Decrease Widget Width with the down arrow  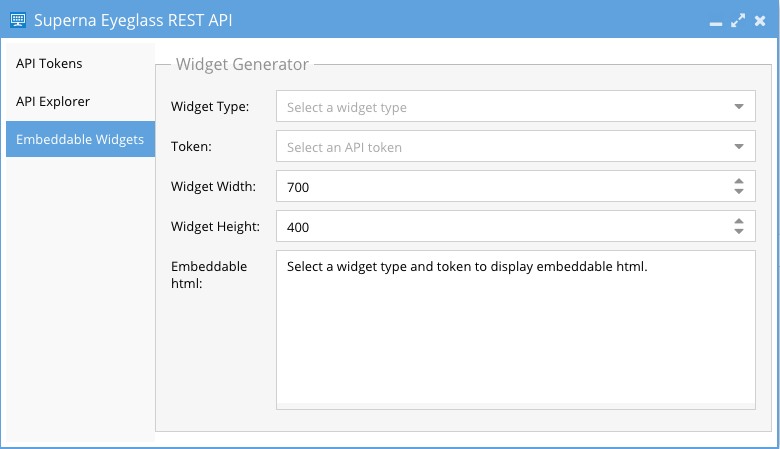(x=738, y=191)
